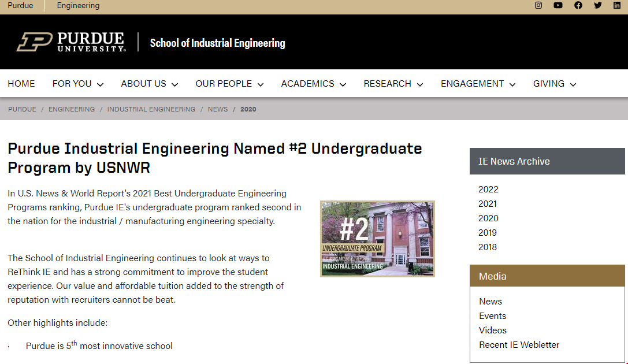Expand the ENGAGEMENT menu chevron
The height and width of the screenshot is (364, 628).
[x=512, y=84]
